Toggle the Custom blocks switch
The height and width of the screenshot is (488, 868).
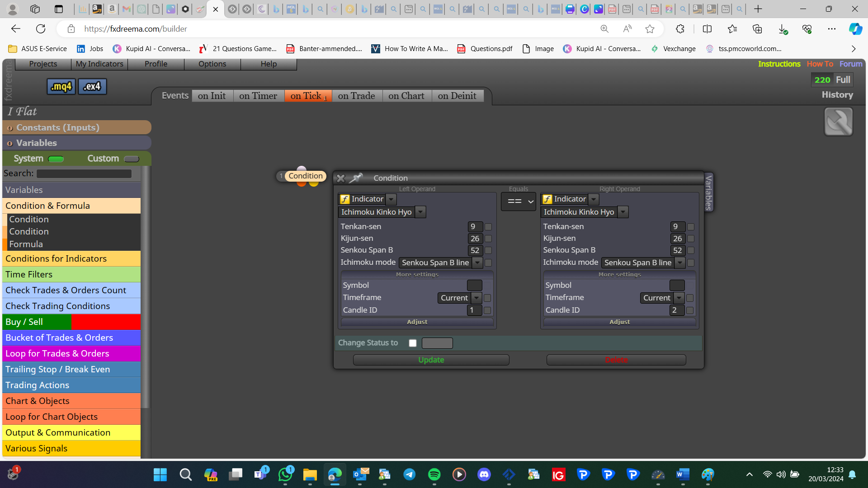pos(132,159)
